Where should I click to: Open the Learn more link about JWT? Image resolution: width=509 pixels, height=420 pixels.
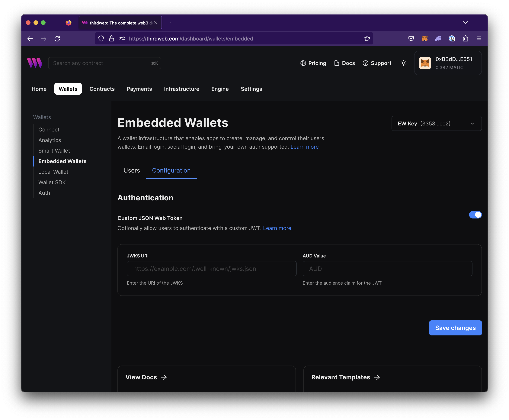[x=277, y=228]
